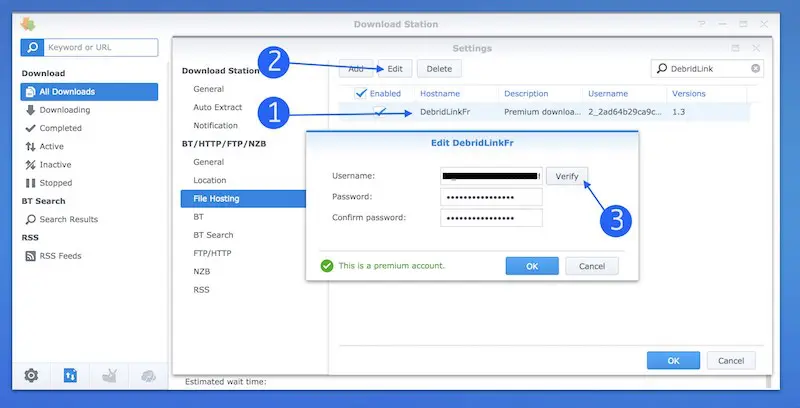Click the 2_2ad64b29ca9c... username cell

coord(625,112)
